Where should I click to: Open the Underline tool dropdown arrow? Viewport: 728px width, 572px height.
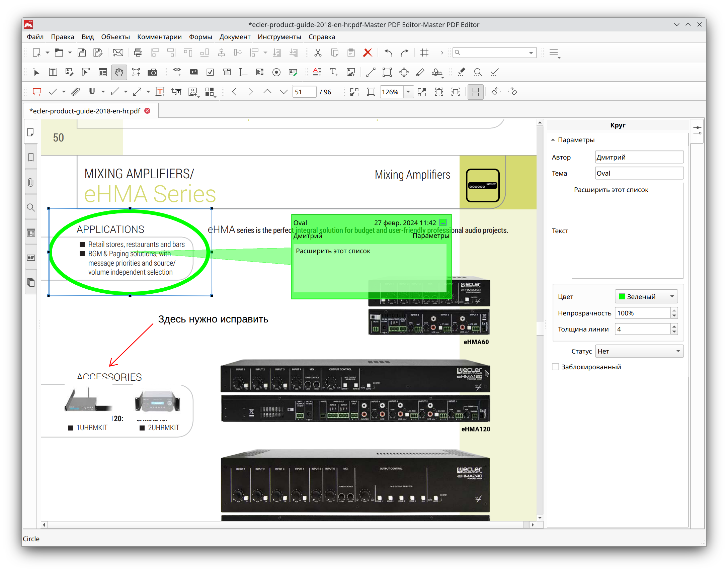coord(103,92)
